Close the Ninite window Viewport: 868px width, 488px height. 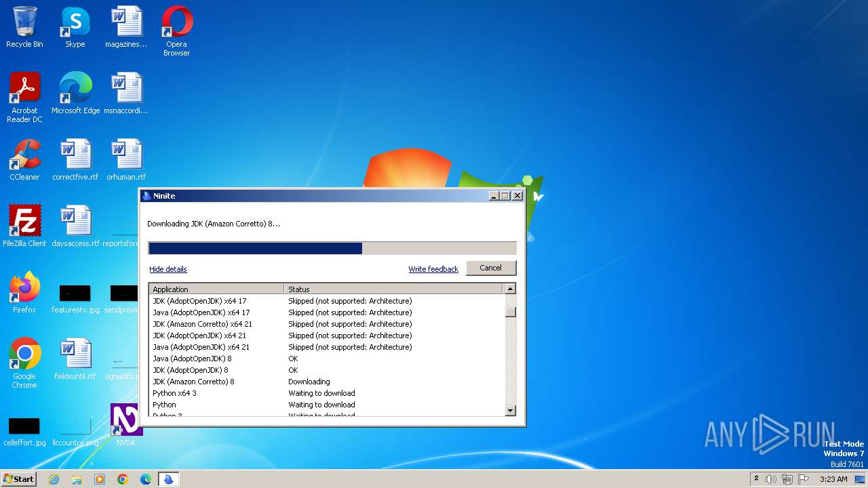click(517, 195)
